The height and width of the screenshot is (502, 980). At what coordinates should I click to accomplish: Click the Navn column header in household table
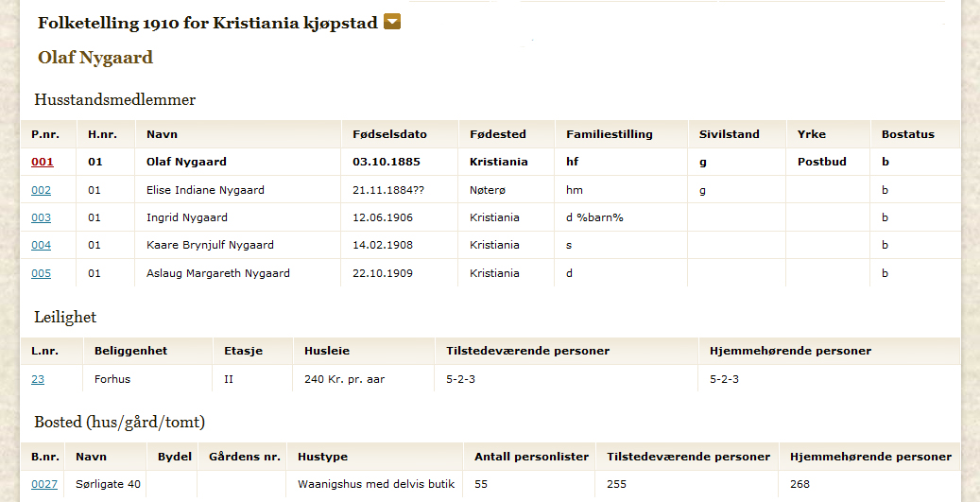tap(162, 134)
